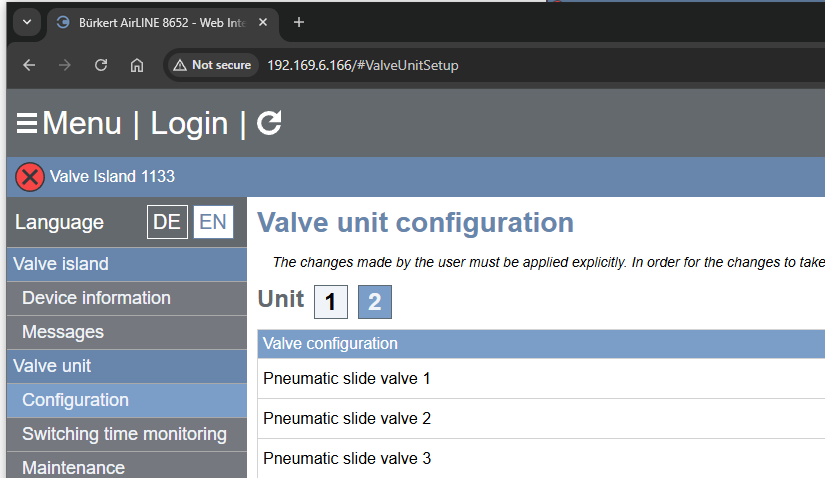View the Not secure site warning
The image size is (825, 478).
click(x=213, y=65)
